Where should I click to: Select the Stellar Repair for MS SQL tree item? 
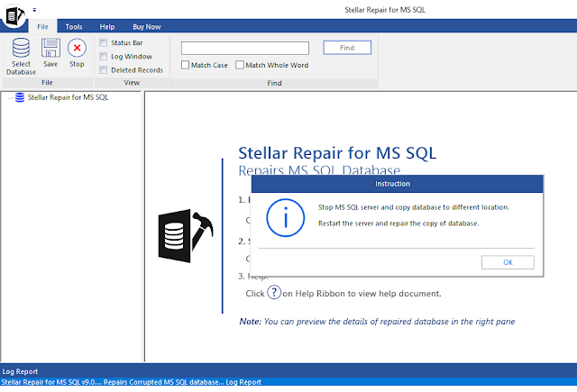(69, 97)
